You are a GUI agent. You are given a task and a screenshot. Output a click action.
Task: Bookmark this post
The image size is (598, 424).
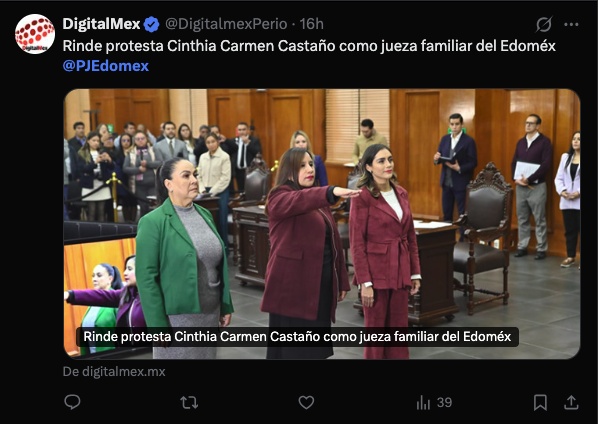coord(540,402)
